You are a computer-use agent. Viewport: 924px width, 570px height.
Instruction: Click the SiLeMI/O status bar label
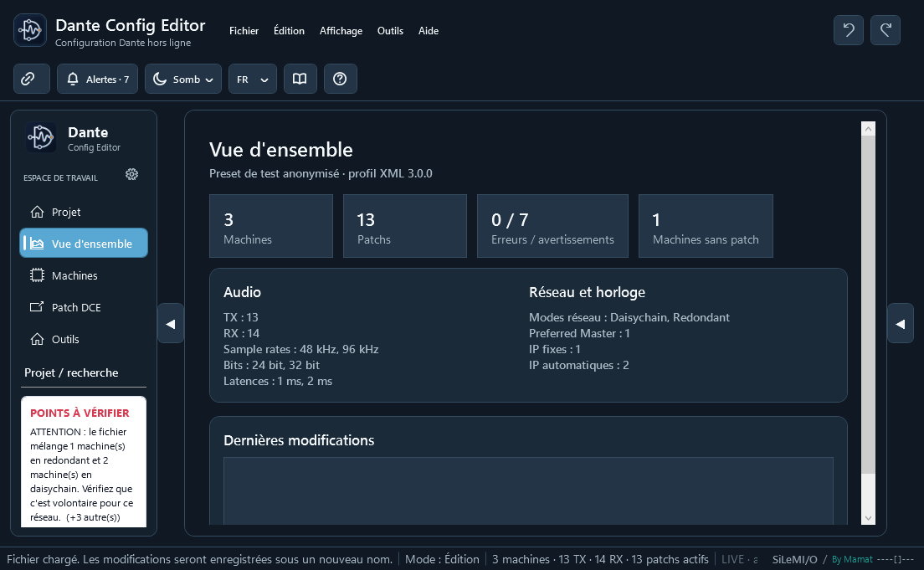point(795,559)
